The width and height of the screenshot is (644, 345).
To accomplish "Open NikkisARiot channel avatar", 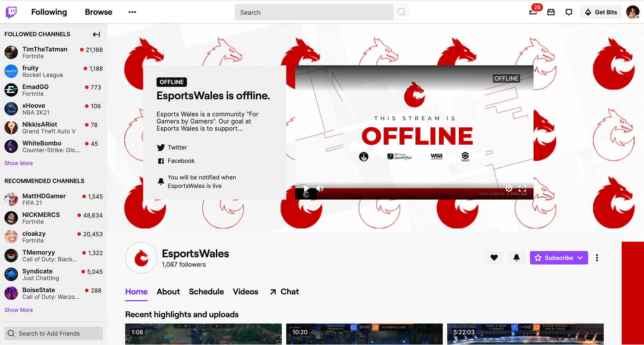I will pyautogui.click(x=11, y=128).
